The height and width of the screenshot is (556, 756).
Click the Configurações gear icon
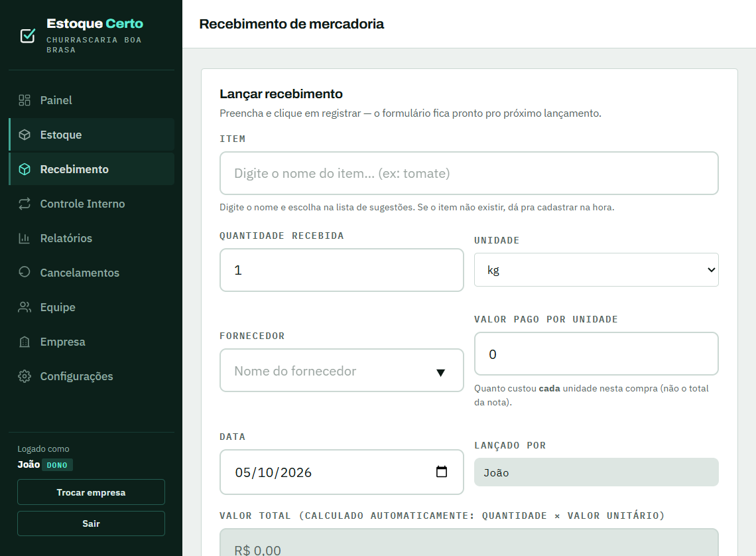coord(24,376)
